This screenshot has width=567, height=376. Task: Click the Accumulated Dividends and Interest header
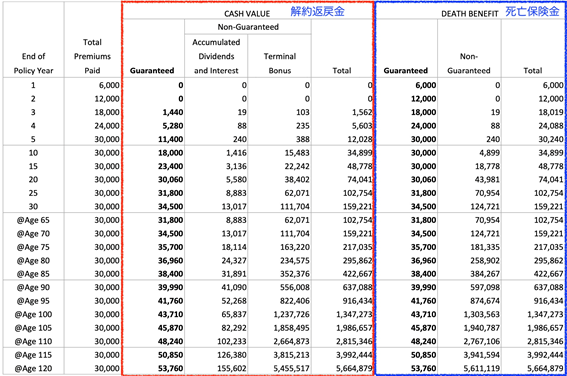[216, 56]
